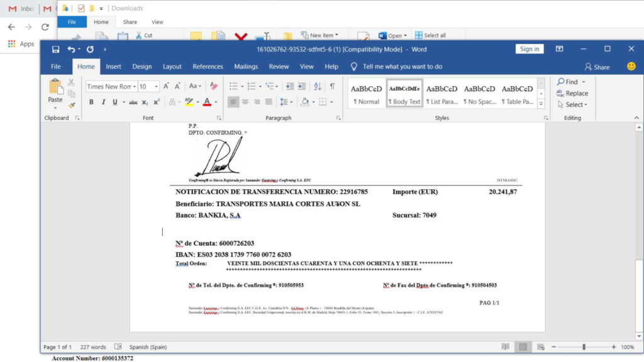Open the Review tab
This screenshot has height=362, width=644.
[279, 67]
